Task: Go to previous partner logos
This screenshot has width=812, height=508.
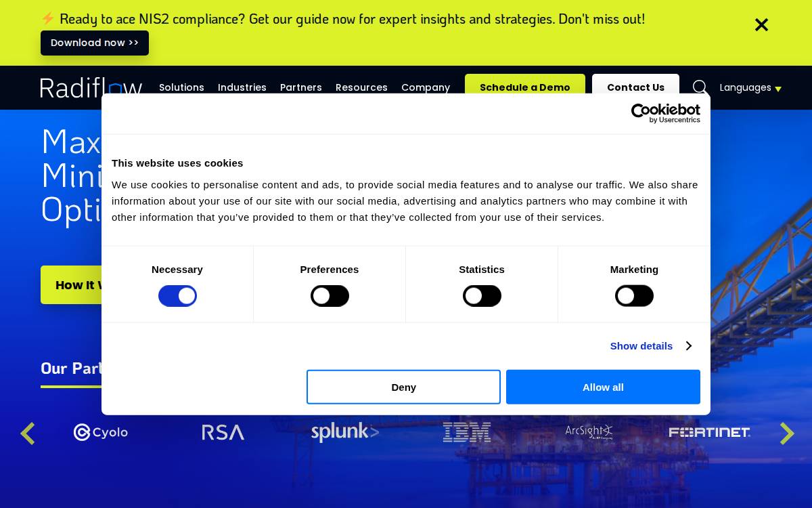Action: click(27, 433)
